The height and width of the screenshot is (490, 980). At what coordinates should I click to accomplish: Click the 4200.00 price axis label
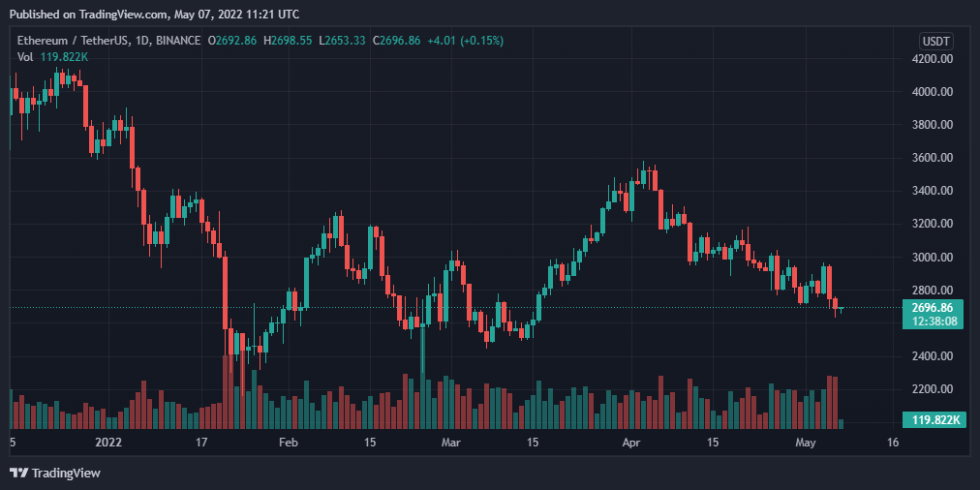pyautogui.click(x=932, y=59)
